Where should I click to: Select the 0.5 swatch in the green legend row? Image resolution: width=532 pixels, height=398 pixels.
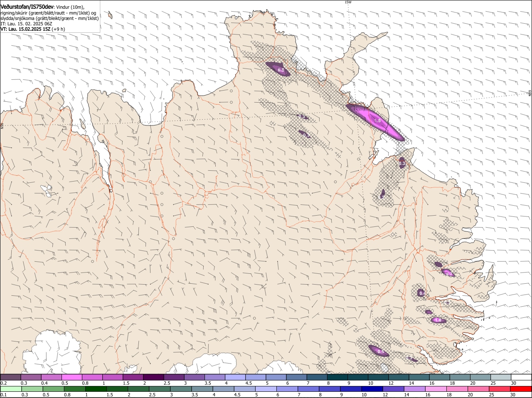pyautogui.click(x=54, y=389)
